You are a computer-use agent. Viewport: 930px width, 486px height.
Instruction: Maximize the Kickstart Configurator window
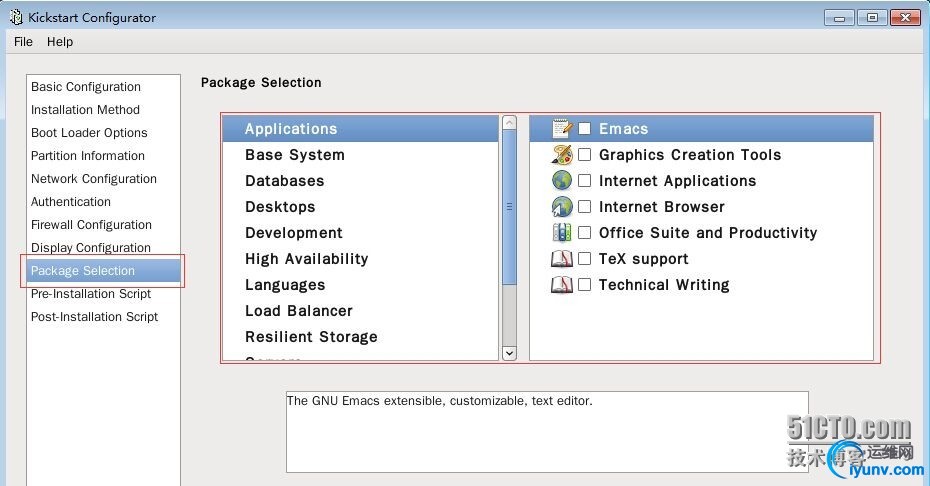872,18
